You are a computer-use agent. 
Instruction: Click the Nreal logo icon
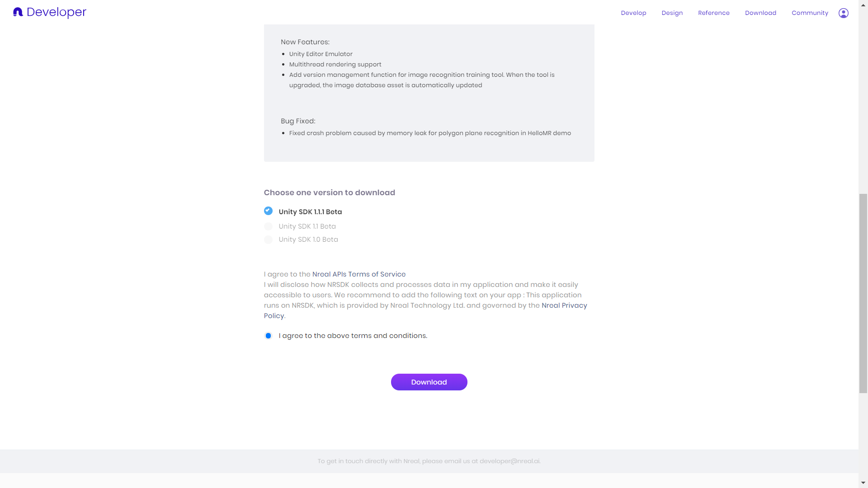click(18, 12)
